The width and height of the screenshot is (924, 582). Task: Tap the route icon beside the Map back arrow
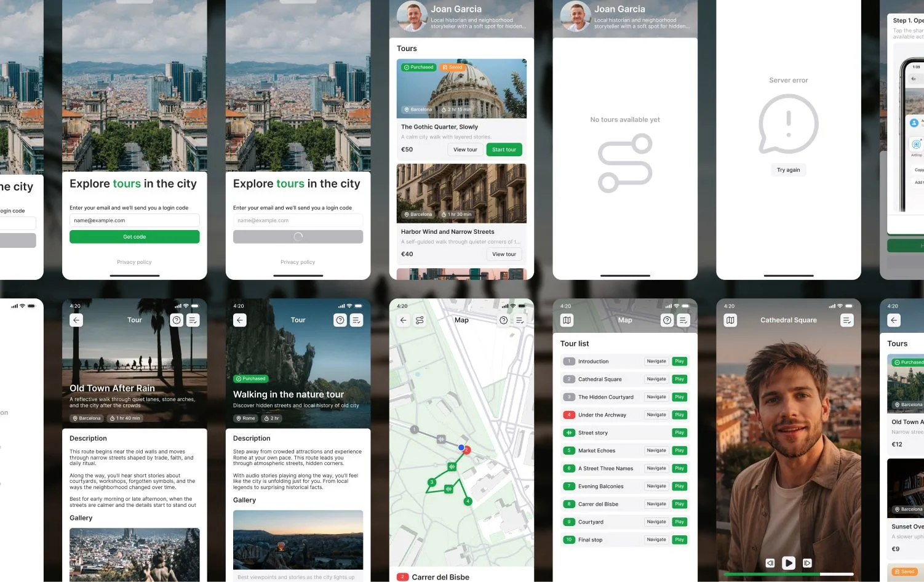(x=420, y=320)
